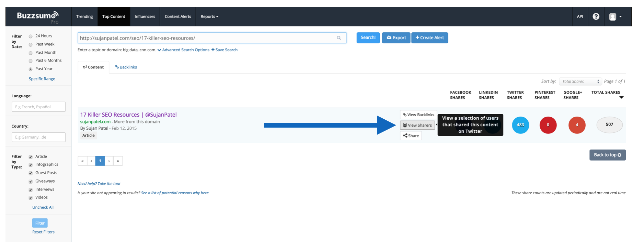The image size is (644, 249).
Task: Select the Past Week date filter
Action: coord(31,44)
